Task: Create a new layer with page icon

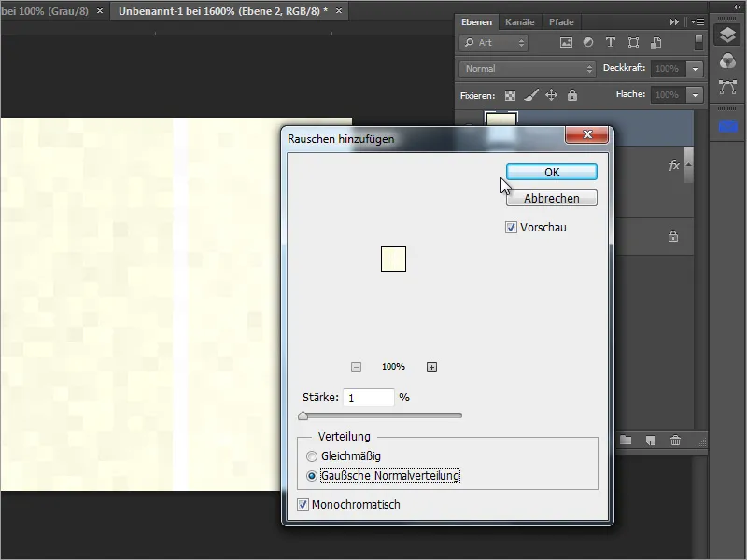Action: [x=651, y=441]
